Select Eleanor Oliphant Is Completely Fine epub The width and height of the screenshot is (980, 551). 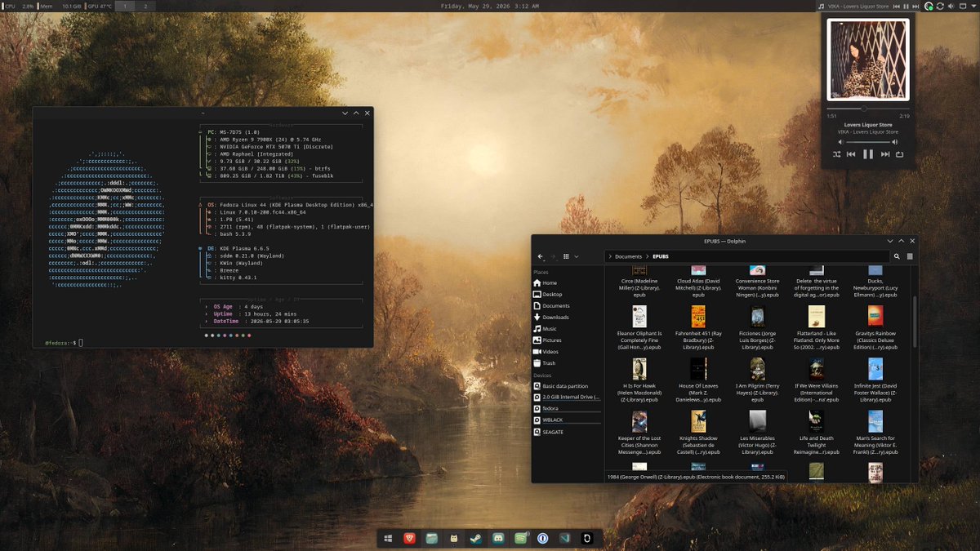point(639,328)
